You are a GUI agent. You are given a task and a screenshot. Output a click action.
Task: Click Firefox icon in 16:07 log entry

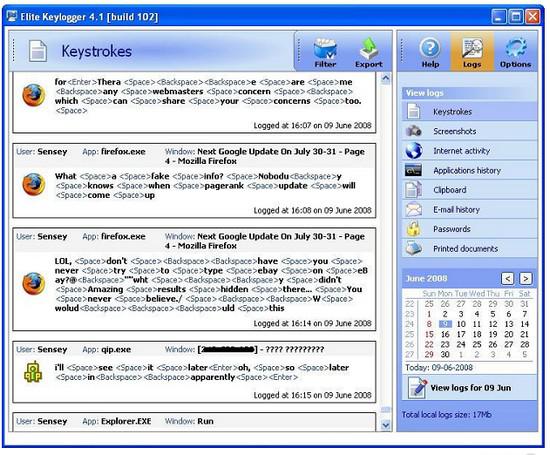pyautogui.click(x=34, y=95)
